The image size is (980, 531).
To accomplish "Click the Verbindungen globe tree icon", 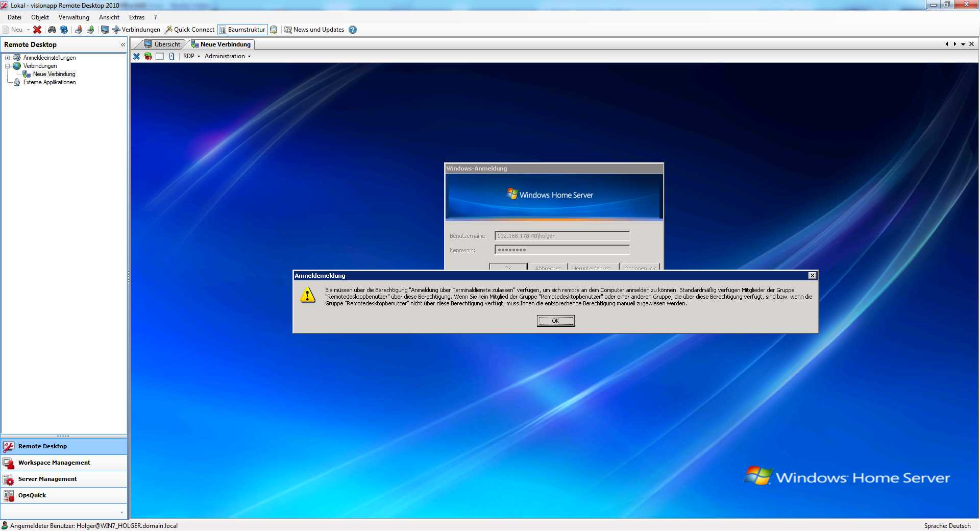I will click(x=17, y=66).
